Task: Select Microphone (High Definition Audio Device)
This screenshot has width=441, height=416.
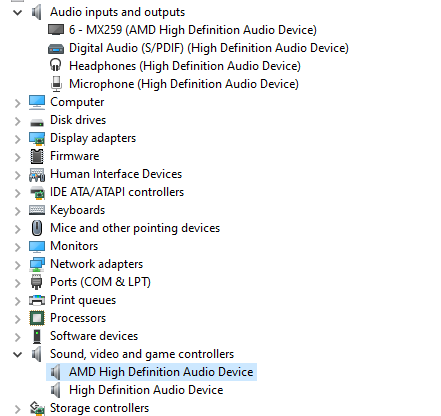Action: coord(184,84)
